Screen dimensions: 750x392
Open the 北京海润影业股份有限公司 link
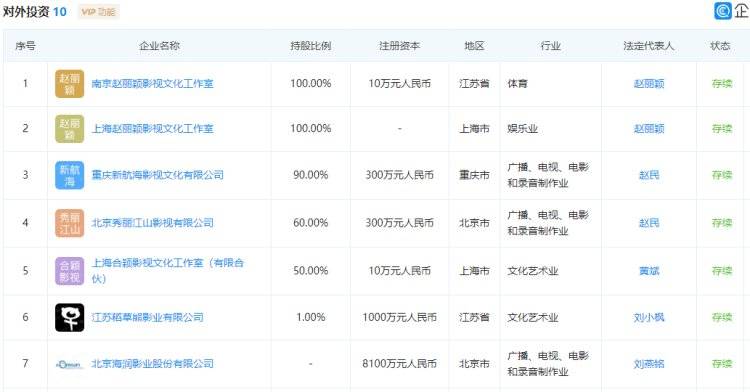click(x=153, y=364)
